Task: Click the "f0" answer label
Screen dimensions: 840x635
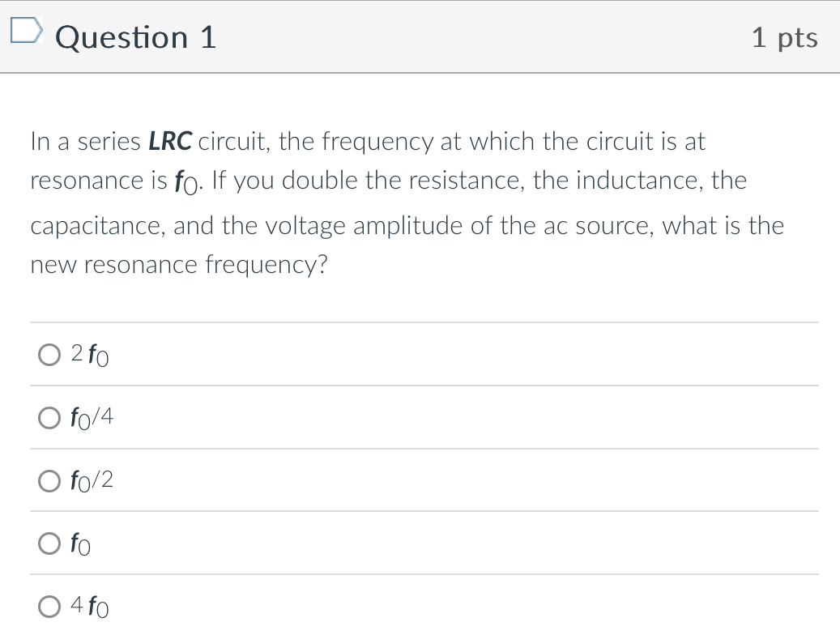Action: coord(82,543)
